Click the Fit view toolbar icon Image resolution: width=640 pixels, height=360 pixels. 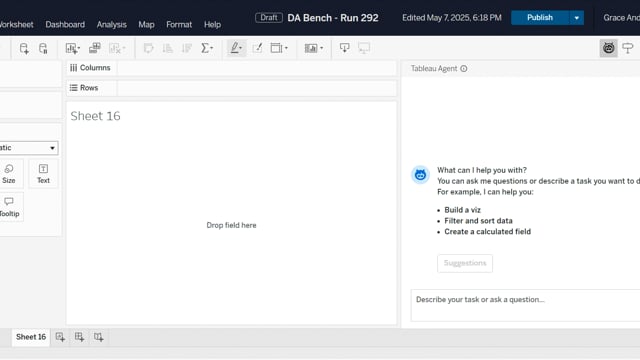coord(276,48)
